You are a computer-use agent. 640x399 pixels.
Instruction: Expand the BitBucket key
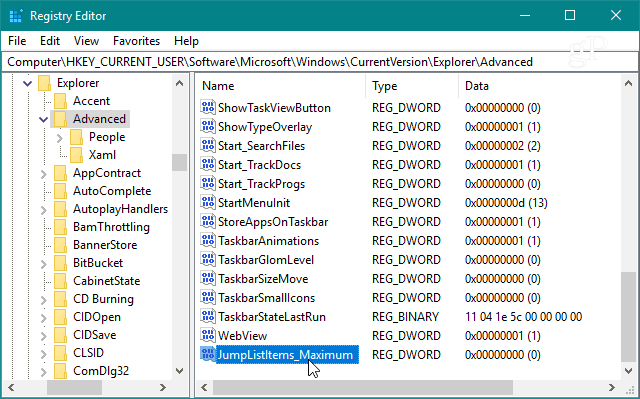(x=44, y=264)
